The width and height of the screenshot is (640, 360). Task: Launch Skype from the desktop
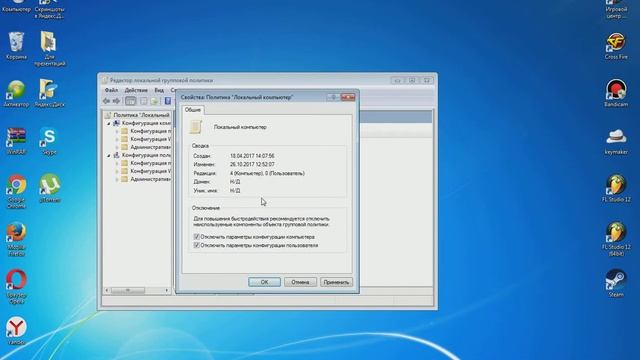pyautogui.click(x=49, y=141)
